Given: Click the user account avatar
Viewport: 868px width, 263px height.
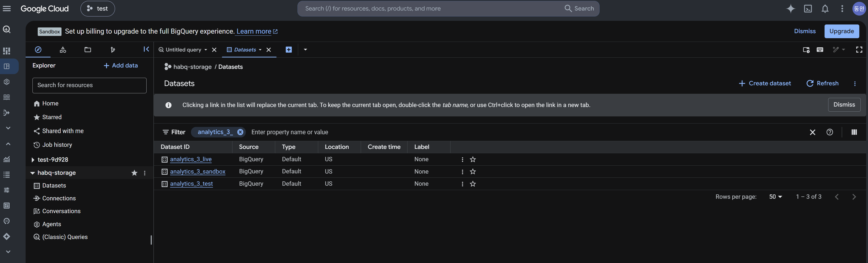Looking at the screenshot, I should [x=859, y=8].
